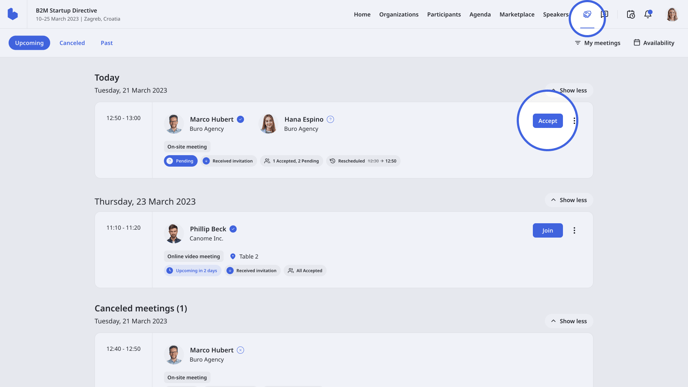Collapse Today section with Show less
The width and height of the screenshot is (688, 387).
click(x=569, y=90)
